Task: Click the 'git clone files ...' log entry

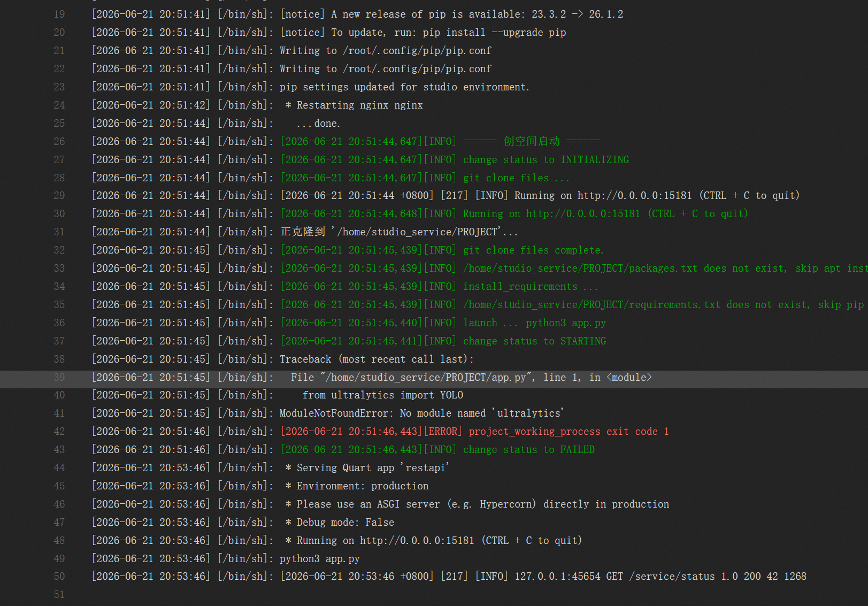Action: 331,178
